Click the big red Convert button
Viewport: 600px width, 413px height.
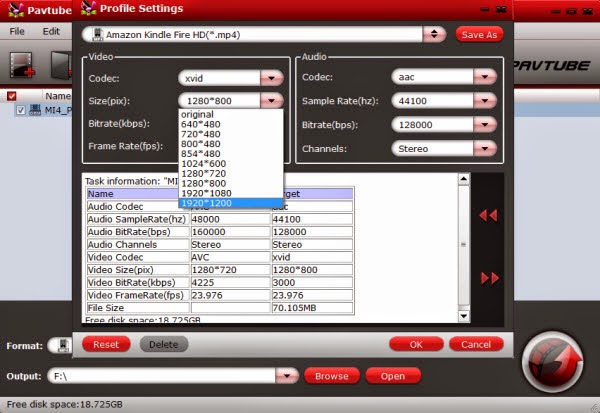click(x=553, y=362)
